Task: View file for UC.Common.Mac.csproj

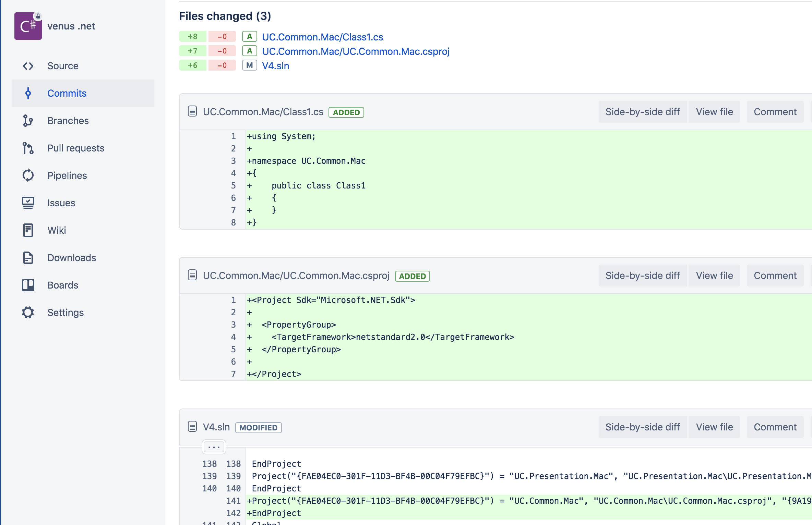Action: point(714,276)
